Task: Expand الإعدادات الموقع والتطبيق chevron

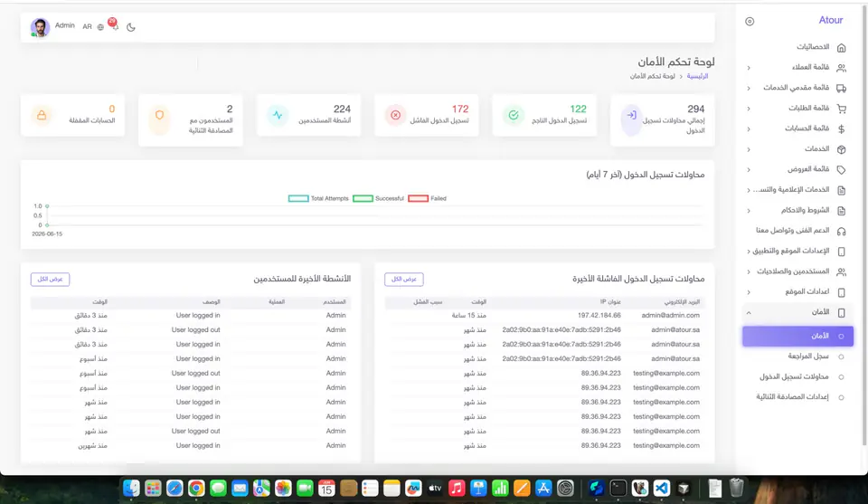Action: (x=749, y=252)
